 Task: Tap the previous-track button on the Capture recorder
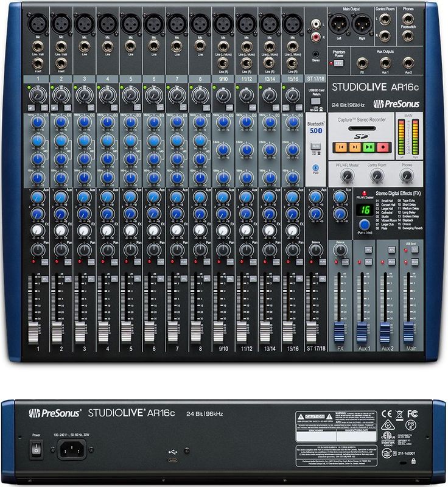(x=341, y=147)
